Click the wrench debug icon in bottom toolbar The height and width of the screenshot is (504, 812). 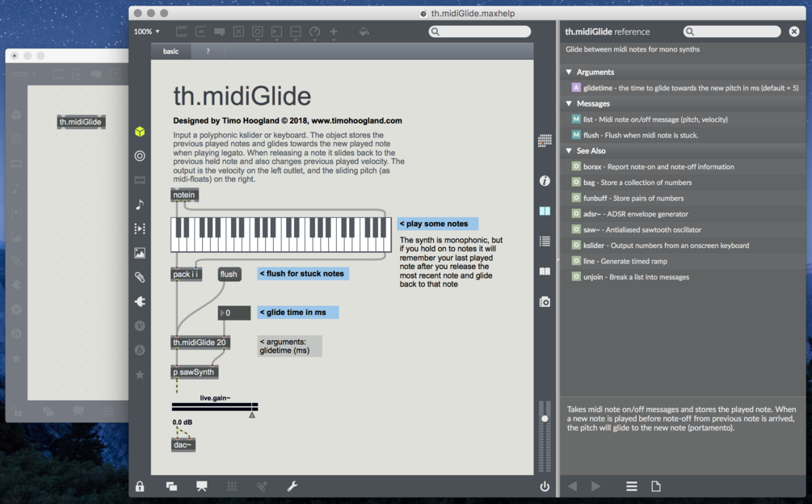[292, 486]
